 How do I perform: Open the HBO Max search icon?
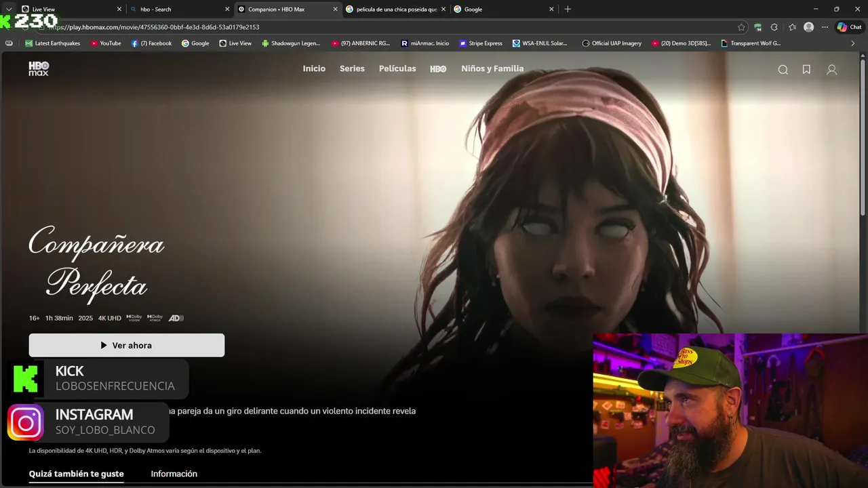pos(783,70)
